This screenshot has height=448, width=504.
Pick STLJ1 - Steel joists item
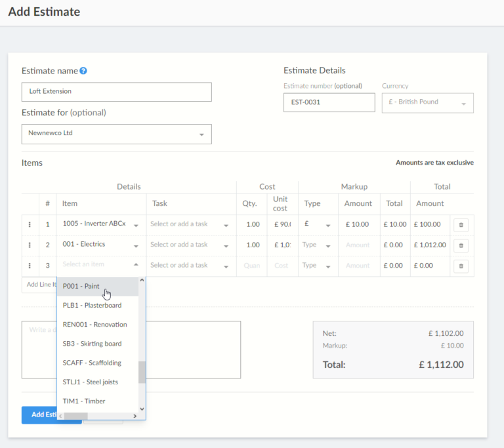98,382
